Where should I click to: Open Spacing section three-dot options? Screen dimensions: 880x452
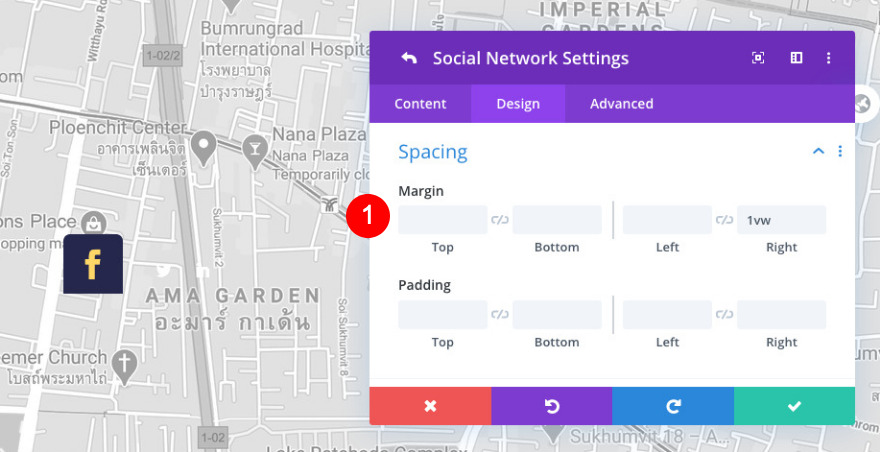pos(840,151)
